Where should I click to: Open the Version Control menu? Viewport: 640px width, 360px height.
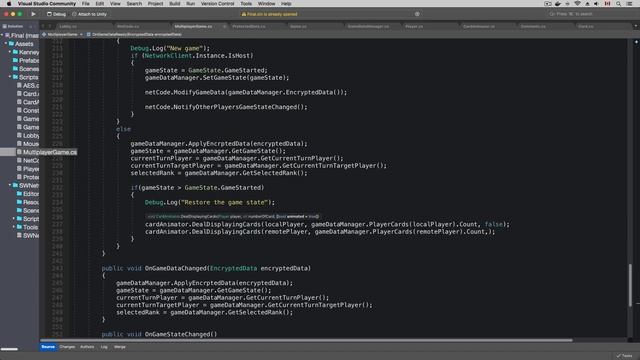[x=218, y=3]
